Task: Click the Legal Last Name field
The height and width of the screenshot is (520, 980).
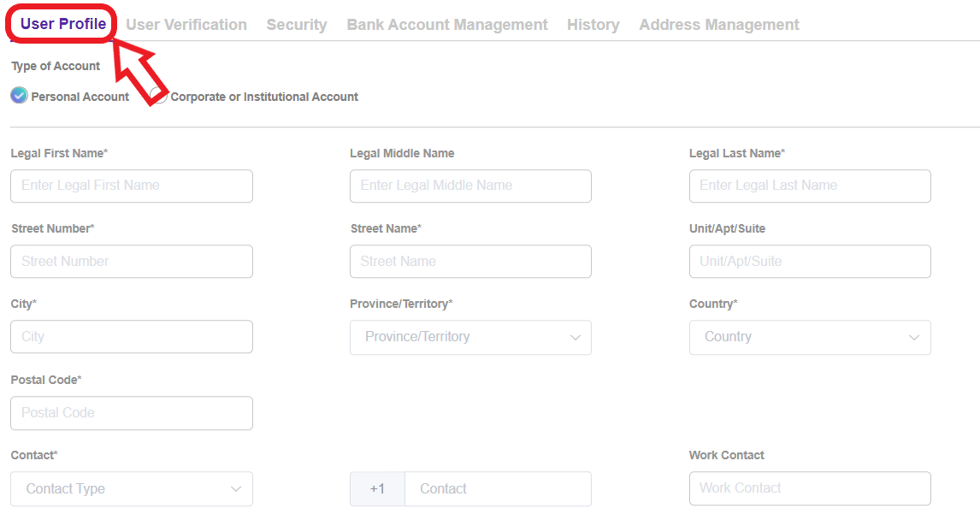Action: point(809,186)
